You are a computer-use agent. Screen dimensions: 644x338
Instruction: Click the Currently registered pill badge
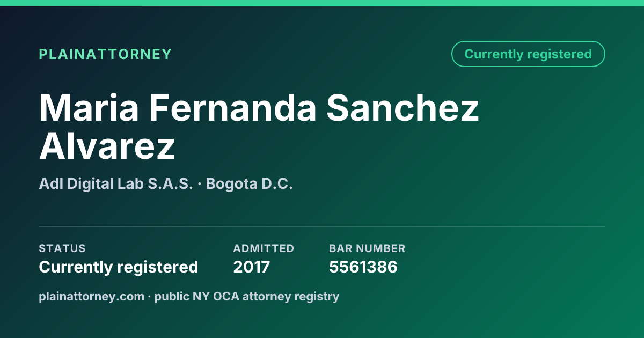coord(528,54)
